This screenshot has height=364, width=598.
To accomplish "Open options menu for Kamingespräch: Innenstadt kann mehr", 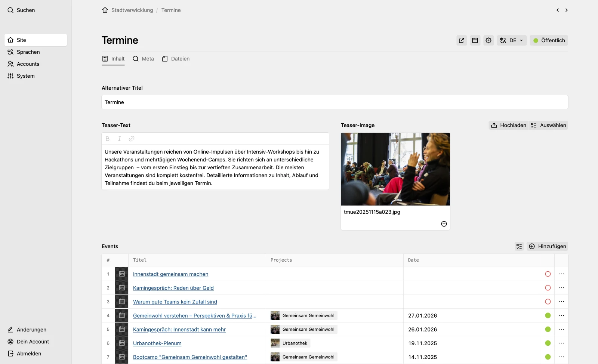I will [561, 329].
